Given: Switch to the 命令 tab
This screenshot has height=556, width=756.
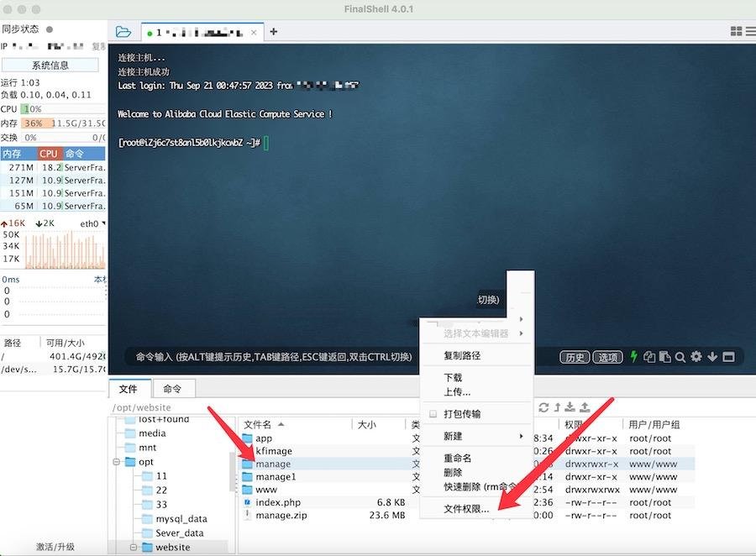Looking at the screenshot, I should pyautogui.click(x=172, y=389).
